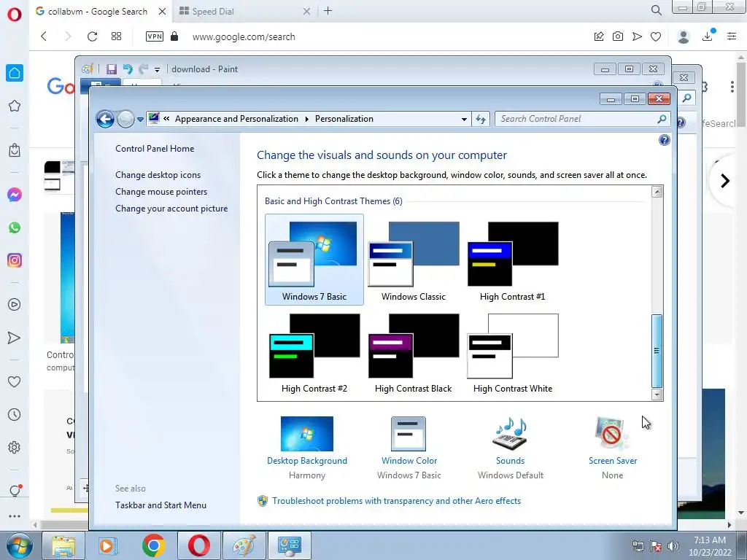Open Opera bookmarks star sidebar icon
Image resolution: width=747 pixels, height=560 pixels.
[x=15, y=106]
